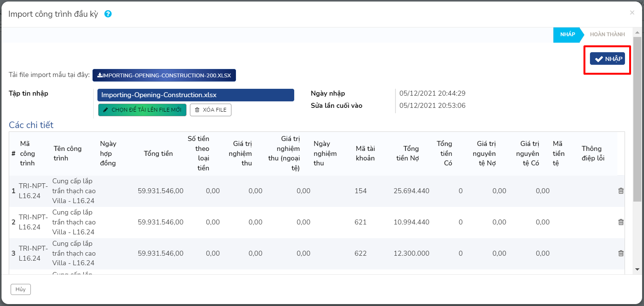Click row 1 total 59.931.546,00
Viewport: 644px width, 306px height.
(x=161, y=191)
